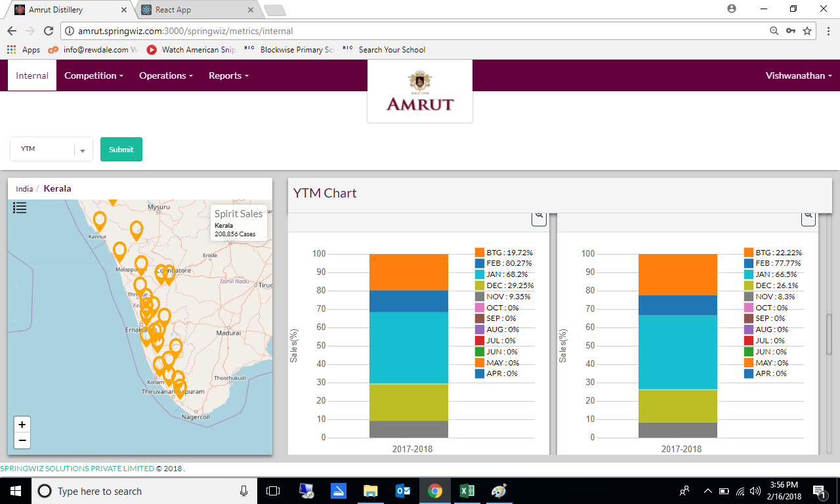The height and width of the screenshot is (504, 840).
Task: Click the left chart magnifier icon
Action: pyautogui.click(x=539, y=217)
